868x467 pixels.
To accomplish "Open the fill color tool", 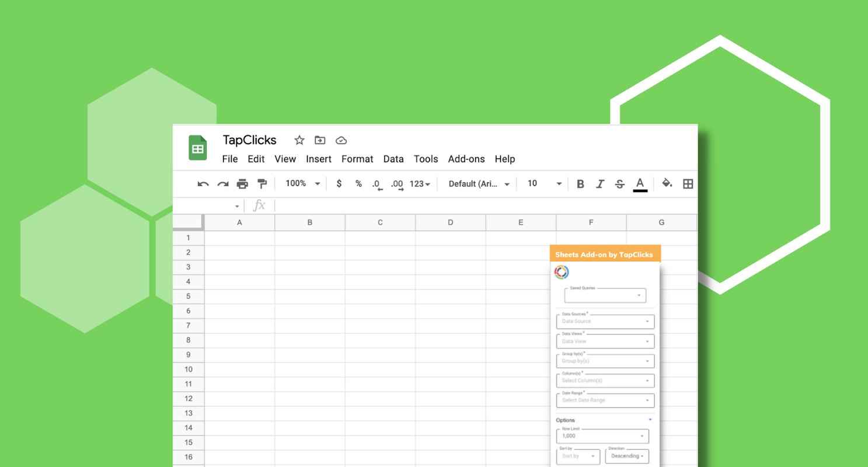I will pos(667,183).
